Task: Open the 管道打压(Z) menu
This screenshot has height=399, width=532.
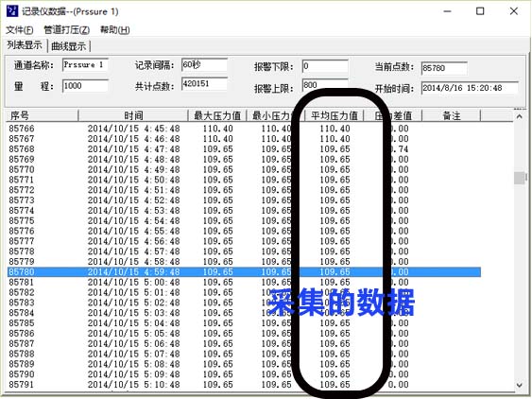Action: pyautogui.click(x=66, y=30)
